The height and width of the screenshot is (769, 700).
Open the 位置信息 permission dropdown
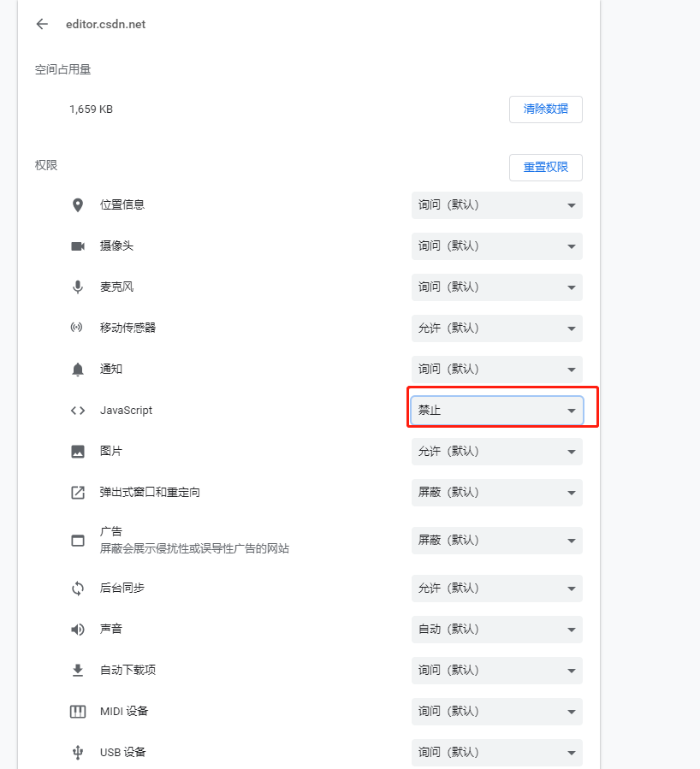click(x=496, y=205)
